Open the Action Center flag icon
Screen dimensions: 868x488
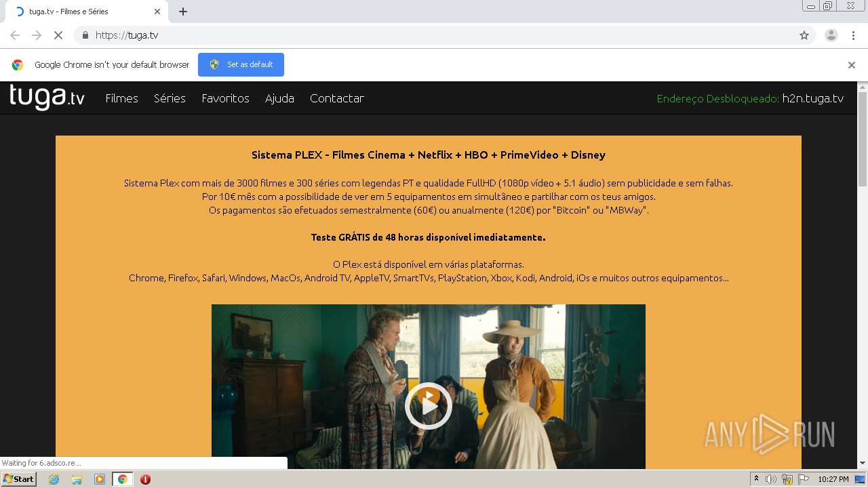pyautogui.click(x=804, y=479)
